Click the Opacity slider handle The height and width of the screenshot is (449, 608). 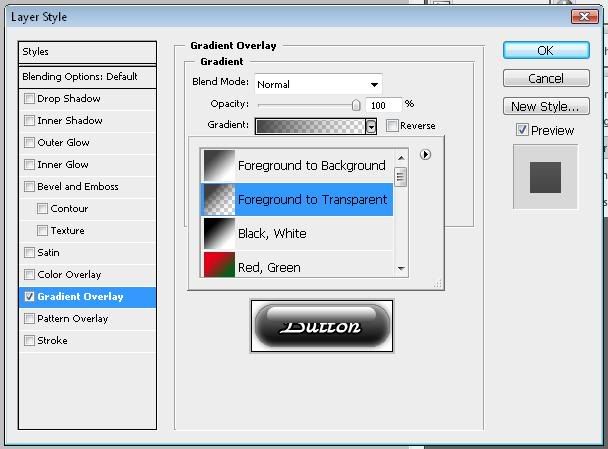(x=355, y=104)
